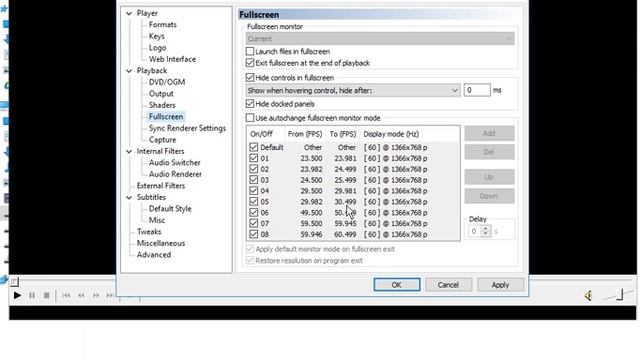Image resolution: width=640 pixels, height=360 pixels.
Task: Select Misc under Subtitles
Action: [x=157, y=220]
